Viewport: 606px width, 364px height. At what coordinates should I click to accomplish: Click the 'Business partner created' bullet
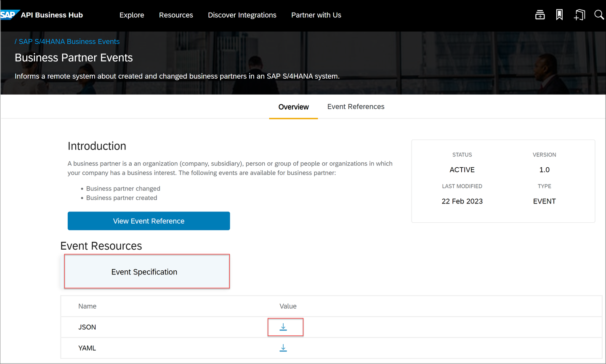pyautogui.click(x=122, y=198)
